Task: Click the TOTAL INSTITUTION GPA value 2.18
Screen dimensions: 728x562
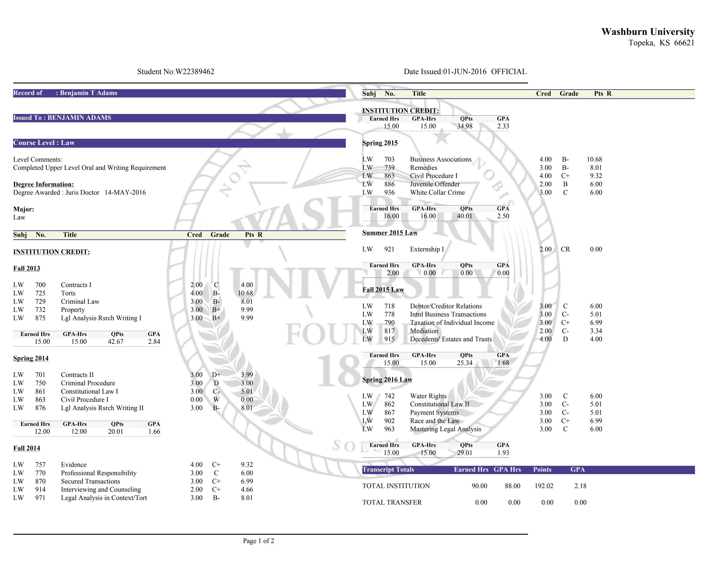Action: (580, 486)
